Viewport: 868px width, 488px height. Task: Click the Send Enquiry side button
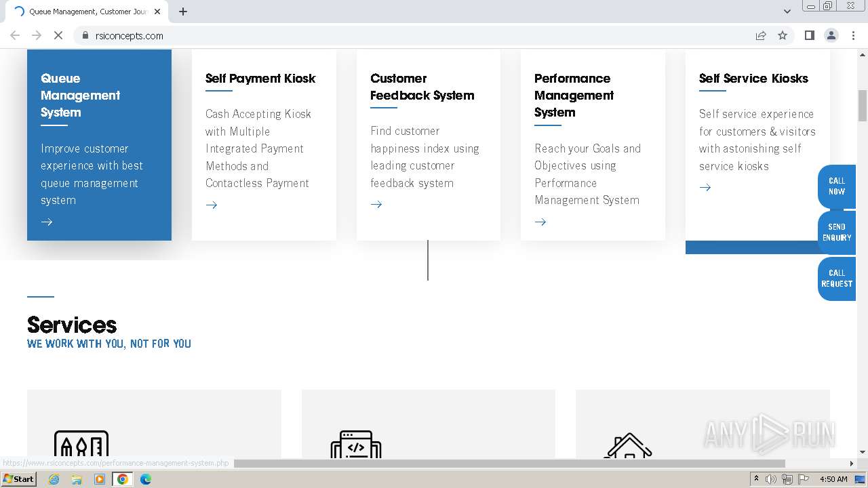pyautogui.click(x=837, y=232)
